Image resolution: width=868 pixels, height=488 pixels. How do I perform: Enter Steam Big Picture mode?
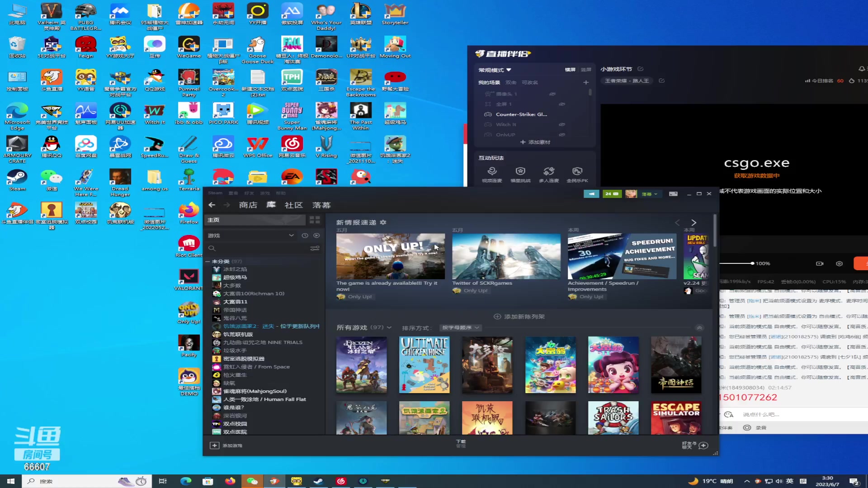click(x=673, y=194)
